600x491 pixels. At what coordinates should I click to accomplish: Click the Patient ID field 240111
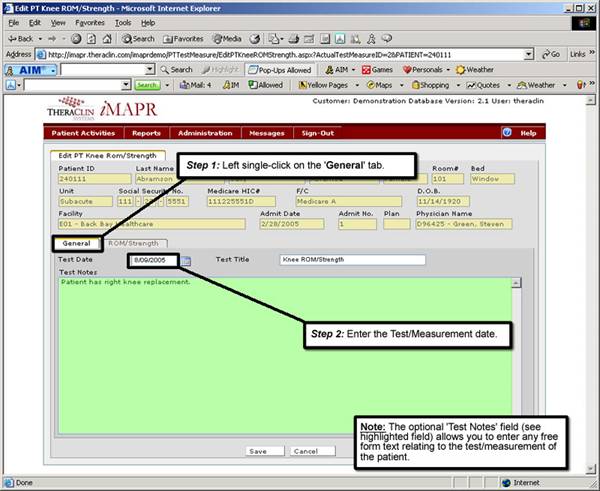click(95, 179)
